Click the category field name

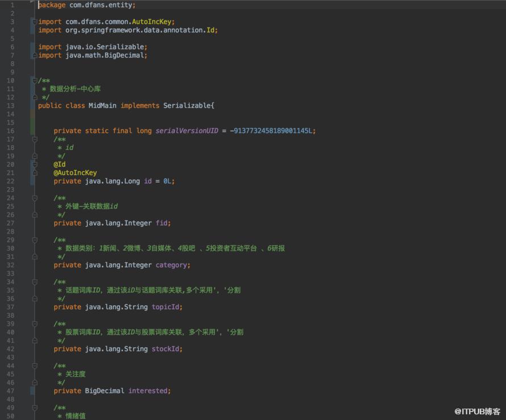tap(171, 265)
